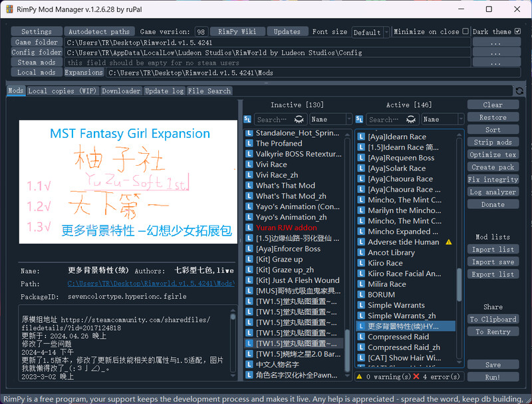Open the Active list Name sort dropdown

(442, 119)
